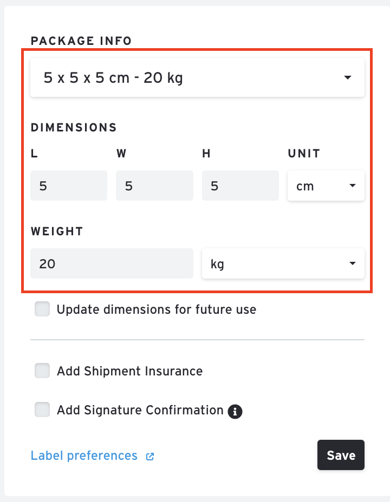The width and height of the screenshot is (390, 502).
Task: Click the Add Shipment Insurance label text
Action: click(130, 371)
